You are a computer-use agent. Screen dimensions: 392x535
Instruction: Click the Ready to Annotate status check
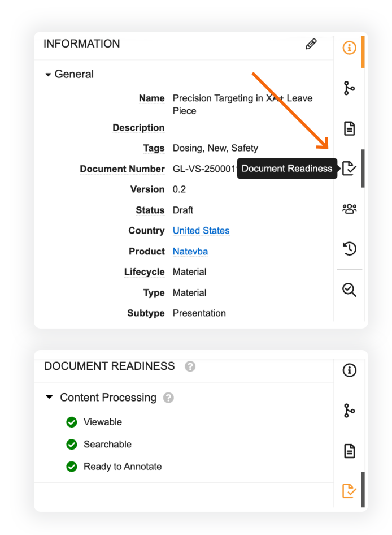(x=71, y=467)
